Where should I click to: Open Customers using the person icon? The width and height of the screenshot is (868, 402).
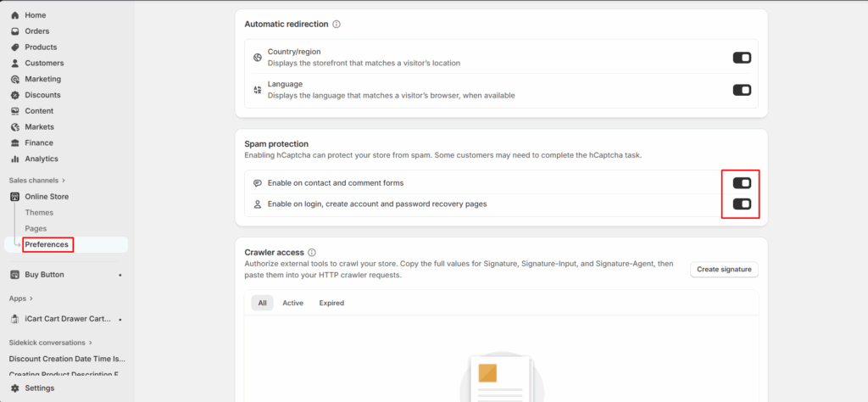[14, 64]
